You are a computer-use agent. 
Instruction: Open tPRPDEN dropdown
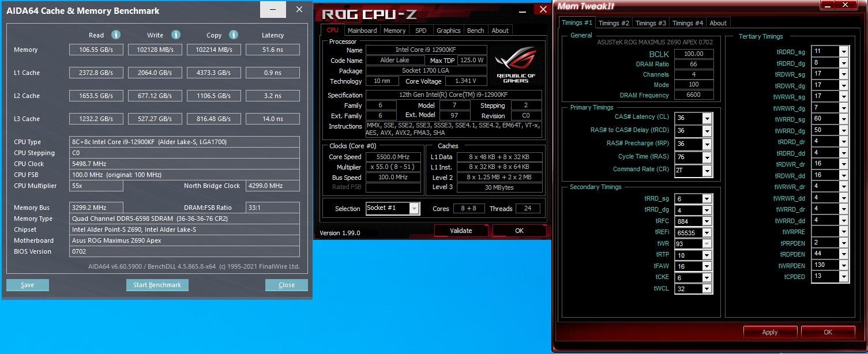(844, 243)
